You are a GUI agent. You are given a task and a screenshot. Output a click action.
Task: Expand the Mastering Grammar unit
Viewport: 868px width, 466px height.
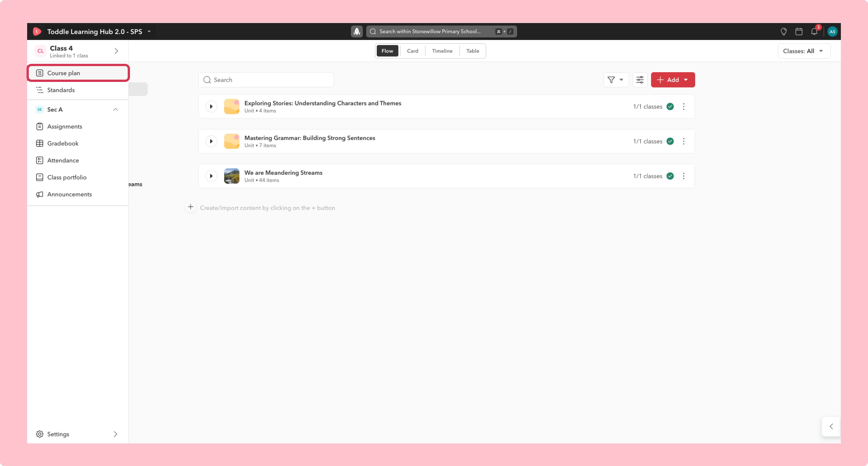click(211, 141)
